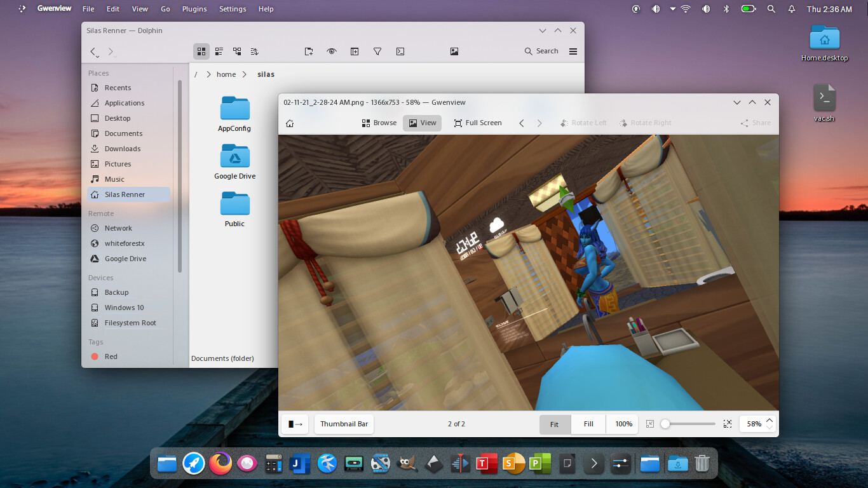This screenshot has height=488, width=868.
Task: Open the Plugins menu
Action: coord(194,9)
